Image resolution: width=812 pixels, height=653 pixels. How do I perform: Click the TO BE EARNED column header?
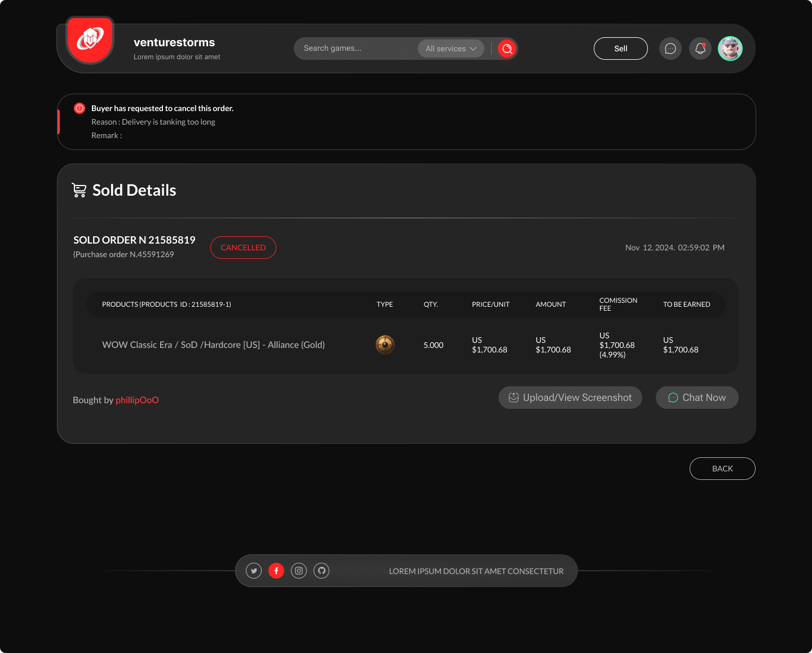[x=687, y=305]
